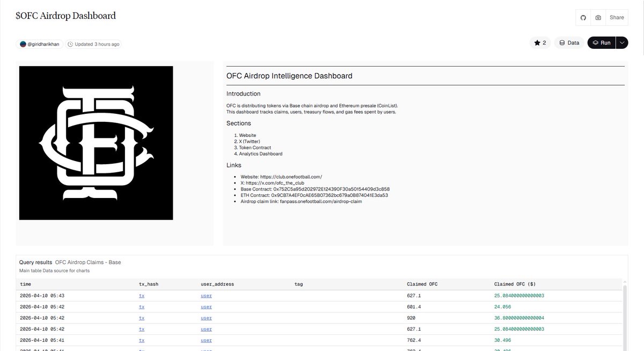The height and width of the screenshot is (351, 644).
Task: Select the 24.056 value cell
Action: click(503, 307)
